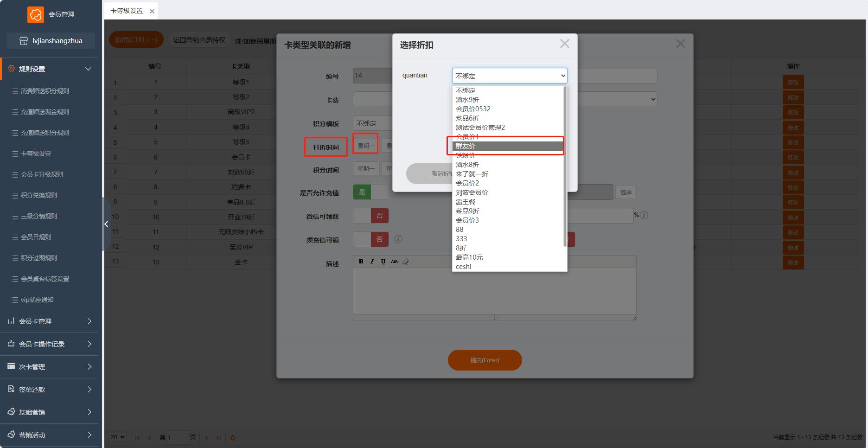
Task: Click the eraser clear-format icon
Action: (406, 262)
